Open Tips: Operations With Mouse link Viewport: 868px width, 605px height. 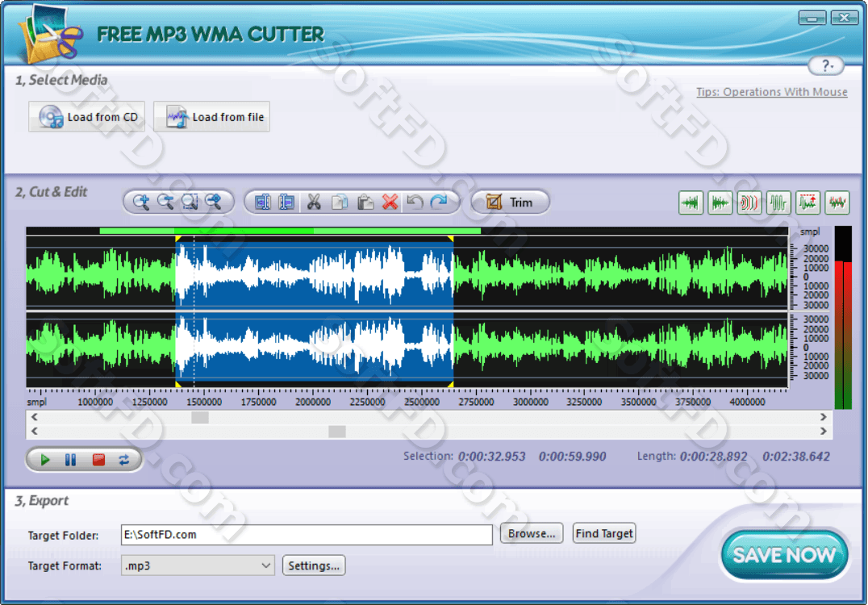pos(771,92)
